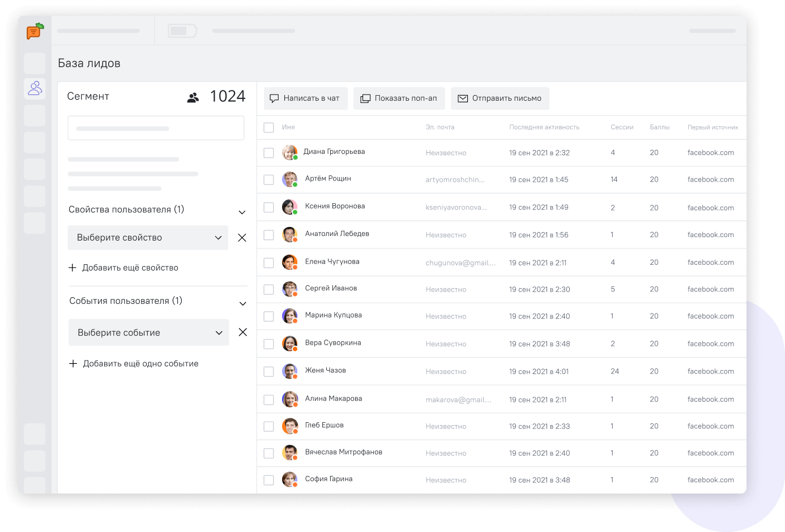The height and width of the screenshot is (532, 785).
Task: Click 'Добавить ещё одно событие' link
Action: point(134,363)
